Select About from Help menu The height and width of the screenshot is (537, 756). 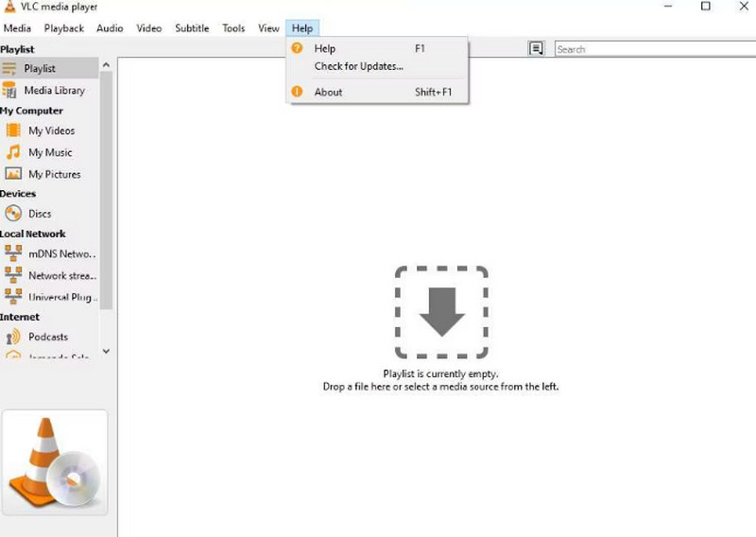(x=328, y=93)
